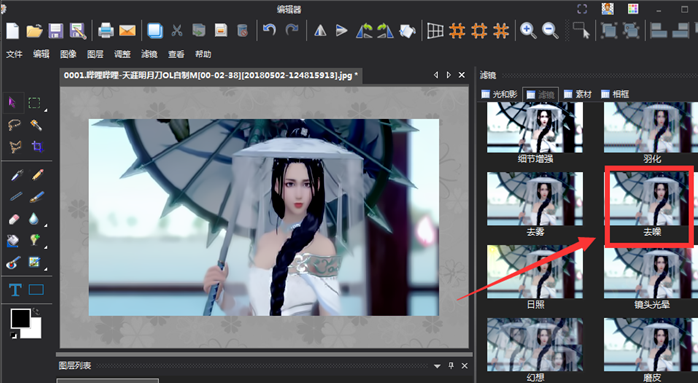Open the 滤镜 menu
The image size is (698, 383).
[149, 54]
